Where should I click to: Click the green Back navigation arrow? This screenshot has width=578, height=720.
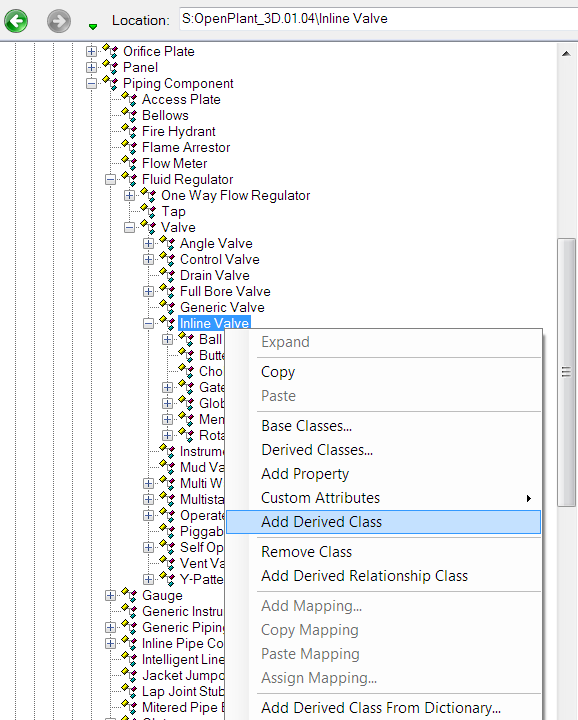tap(16, 21)
